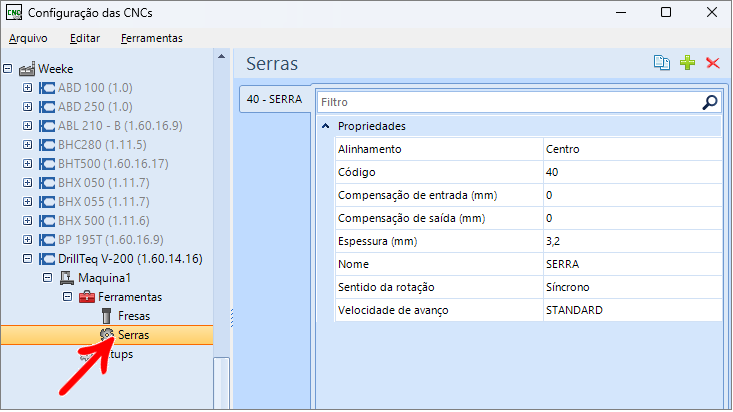This screenshot has height=412, width=733.
Task: Click the Weeke factory icon
Action: (x=27, y=69)
